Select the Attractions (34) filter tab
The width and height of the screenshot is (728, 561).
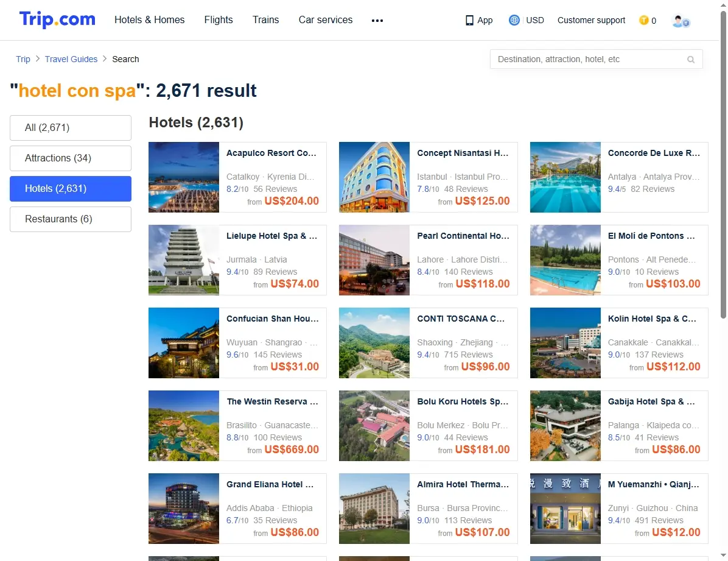pyautogui.click(x=71, y=158)
